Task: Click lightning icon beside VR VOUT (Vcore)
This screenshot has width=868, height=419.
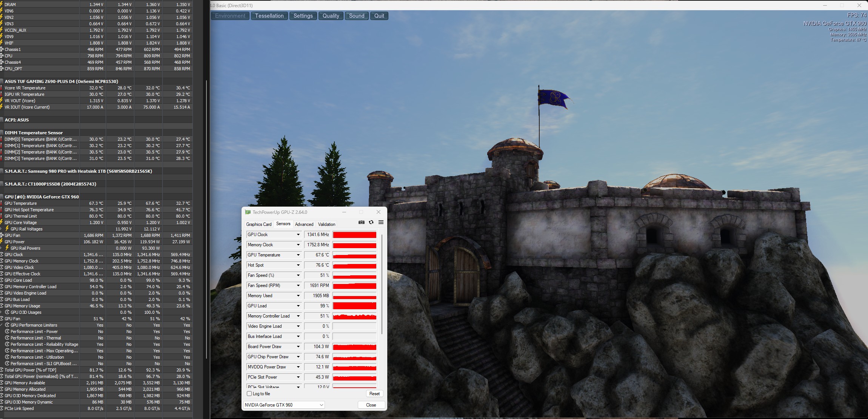Action: 2,101
